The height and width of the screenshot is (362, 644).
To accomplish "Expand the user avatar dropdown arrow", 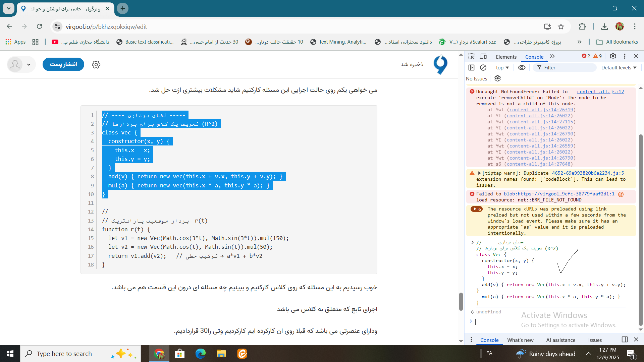I will pos(29,64).
